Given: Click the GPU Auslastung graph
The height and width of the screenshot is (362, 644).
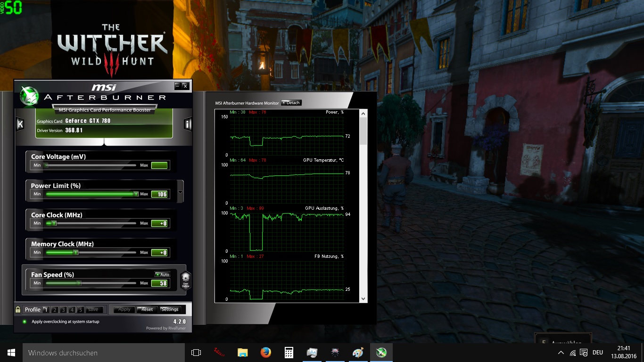Looking at the screenshot, I should pos(287,232).
